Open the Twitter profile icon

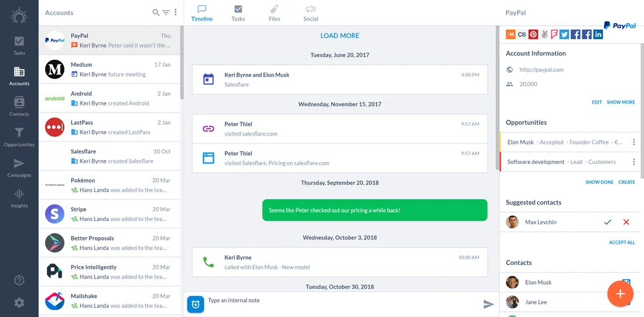click(564, 35)
